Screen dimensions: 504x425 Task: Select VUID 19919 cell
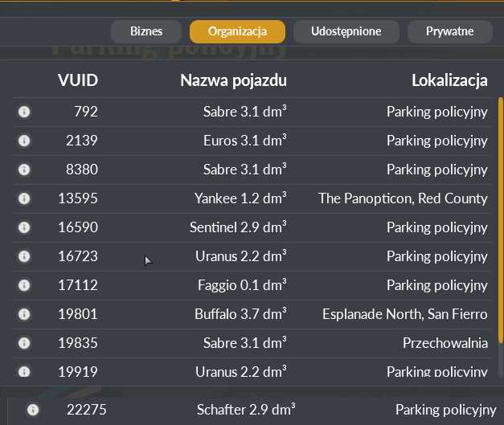(78, 372)
